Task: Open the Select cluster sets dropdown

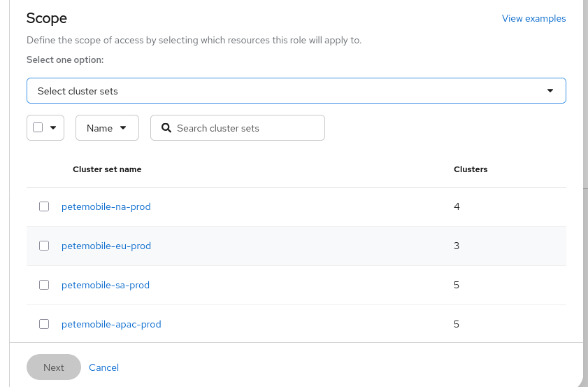Action: pos(296,91)
